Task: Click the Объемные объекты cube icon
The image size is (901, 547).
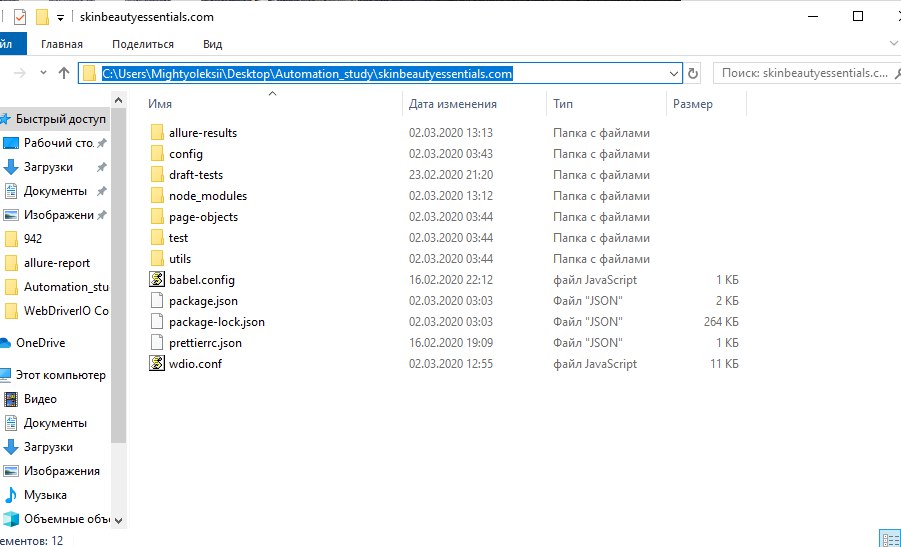Action: pyautogui.click(x=11, y=519)
